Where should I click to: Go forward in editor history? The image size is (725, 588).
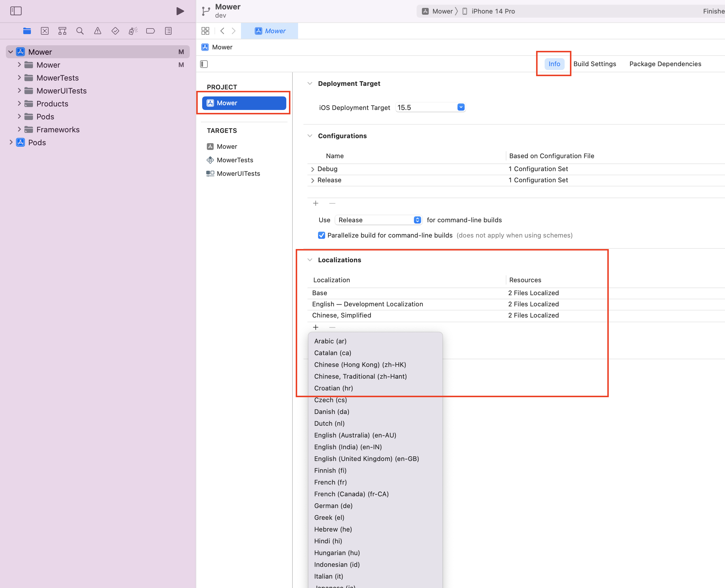(234, 31)
